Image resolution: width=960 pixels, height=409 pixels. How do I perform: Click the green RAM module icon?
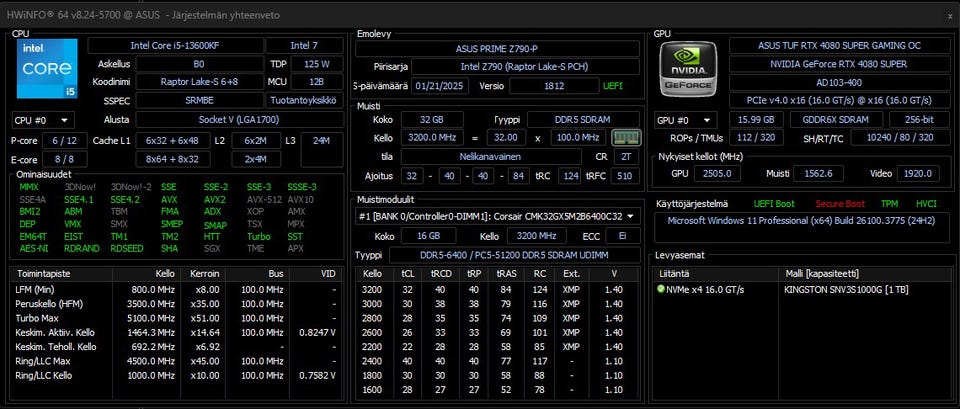tap(625, 137)
